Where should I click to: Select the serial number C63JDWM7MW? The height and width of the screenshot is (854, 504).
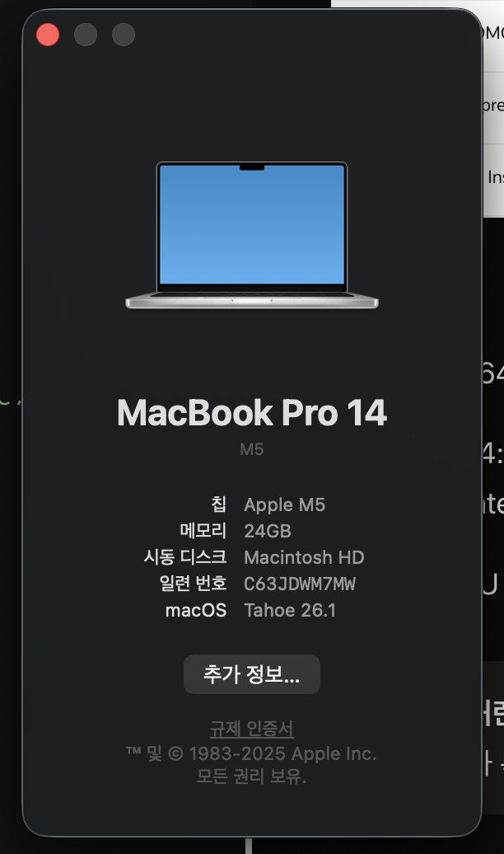(300, 584)
